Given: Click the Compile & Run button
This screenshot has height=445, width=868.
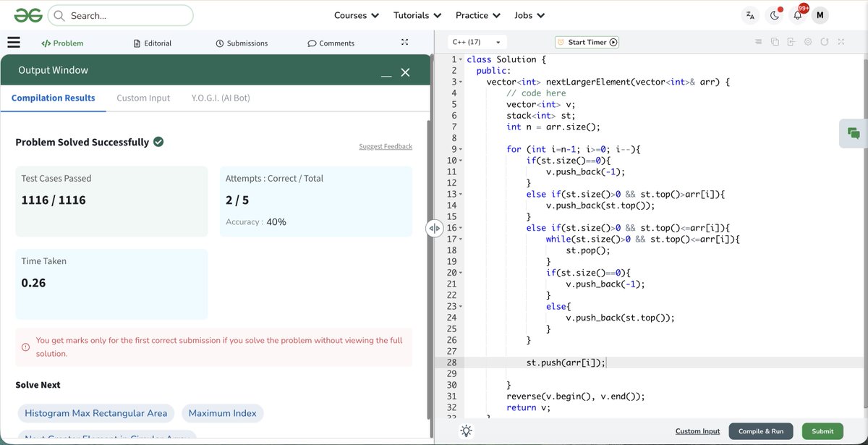Looking at the screenshot, I should [761, 431].
